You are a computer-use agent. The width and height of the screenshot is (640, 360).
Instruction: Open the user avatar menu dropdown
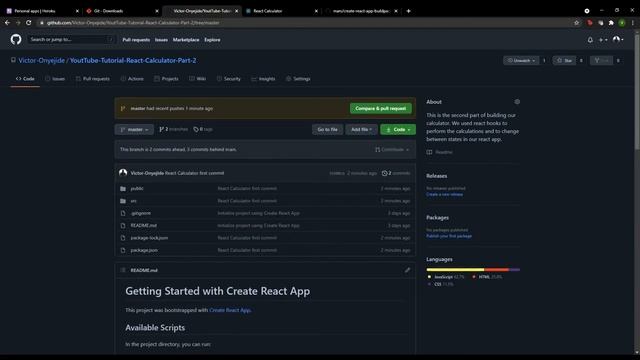pos(618,40)
